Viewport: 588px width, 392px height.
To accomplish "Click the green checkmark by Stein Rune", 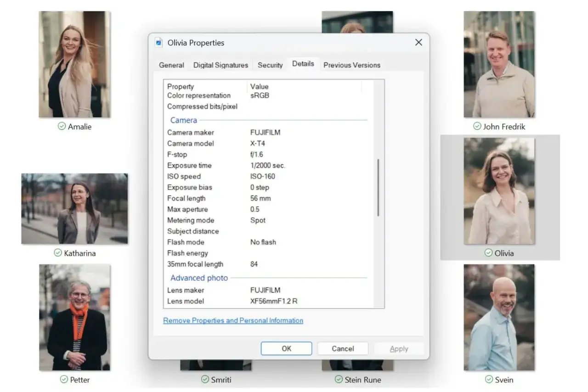I will pos(339,380).
